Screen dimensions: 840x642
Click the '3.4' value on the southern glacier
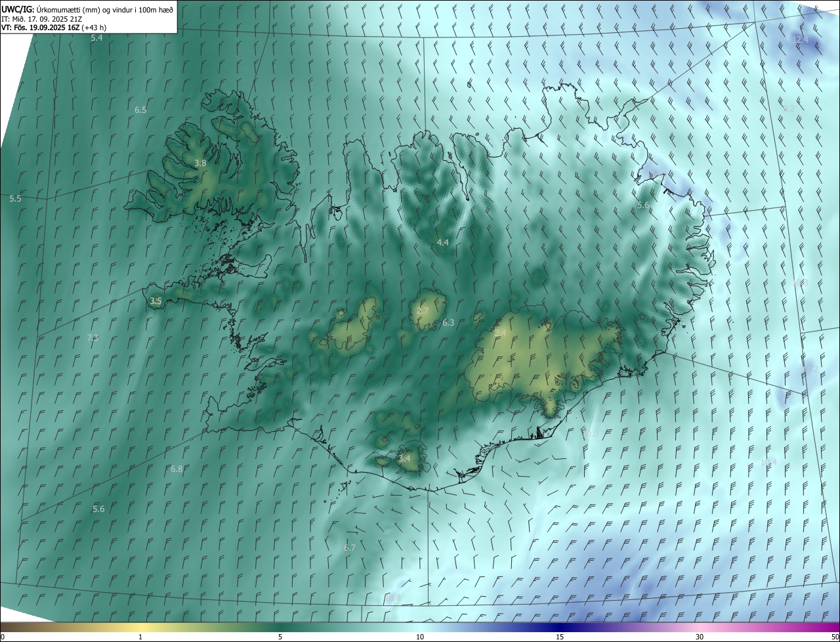(x=404, y=458)
